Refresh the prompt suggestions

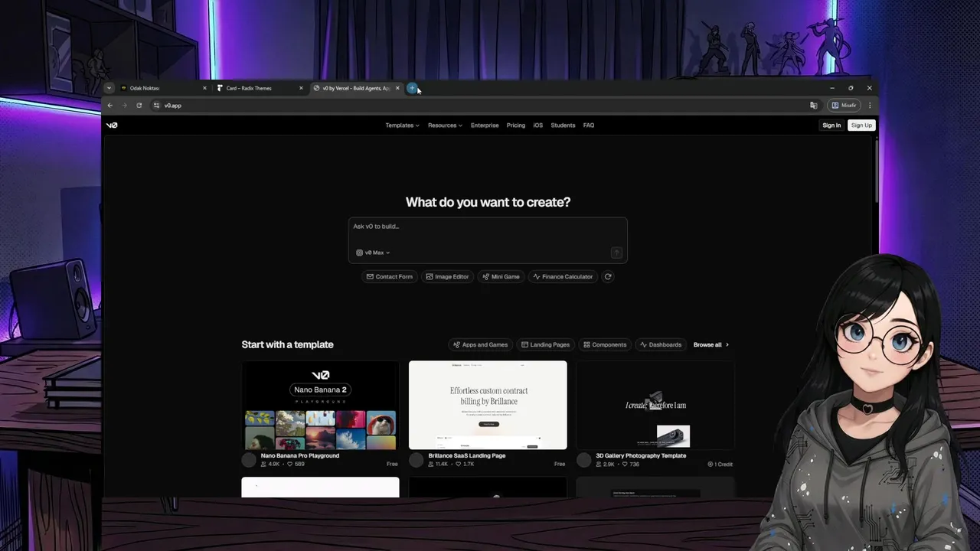pos(608,276)
